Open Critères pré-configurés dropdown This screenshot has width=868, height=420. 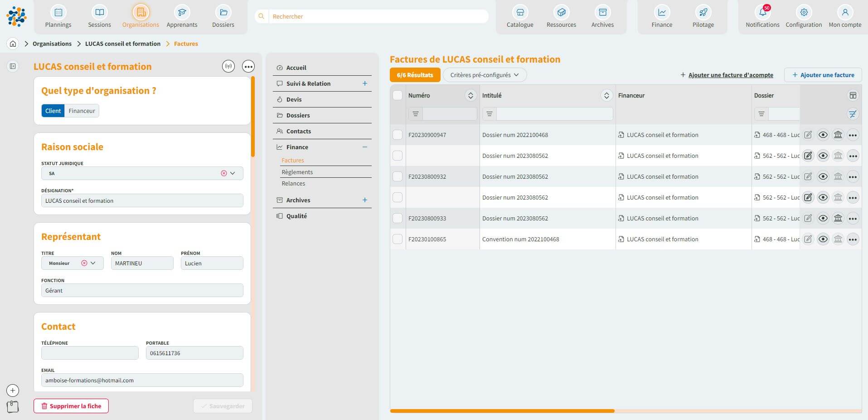tap(484, 75)
